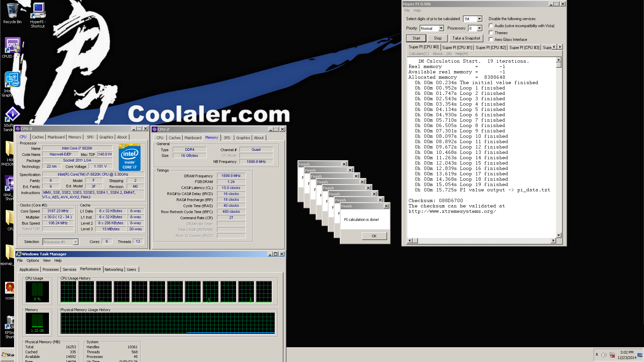The image size is (644, 362).
Task: Open the Task Manager Applications tab
Action: [29, 269]
